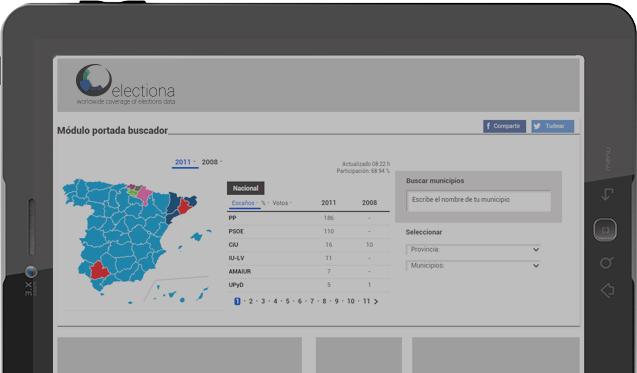Go to results page 4
Image resolution: width=637 pixels, height=373 pixels.
pyautogui.click(x=275, y=301)
